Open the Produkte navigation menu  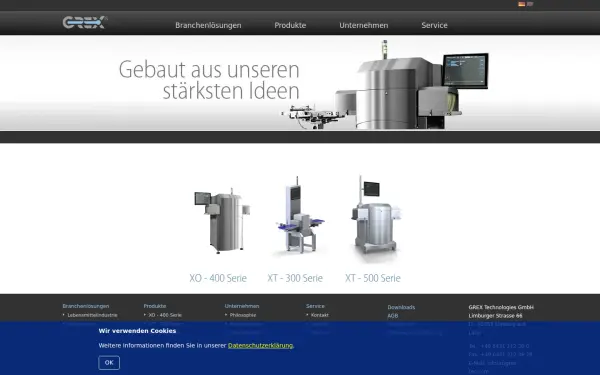[290, 25]
